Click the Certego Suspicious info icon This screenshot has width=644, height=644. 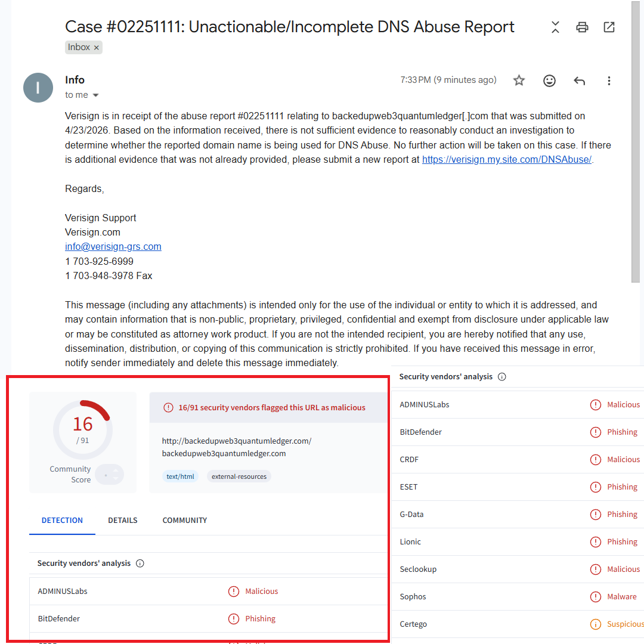click(x=596, y=624)
